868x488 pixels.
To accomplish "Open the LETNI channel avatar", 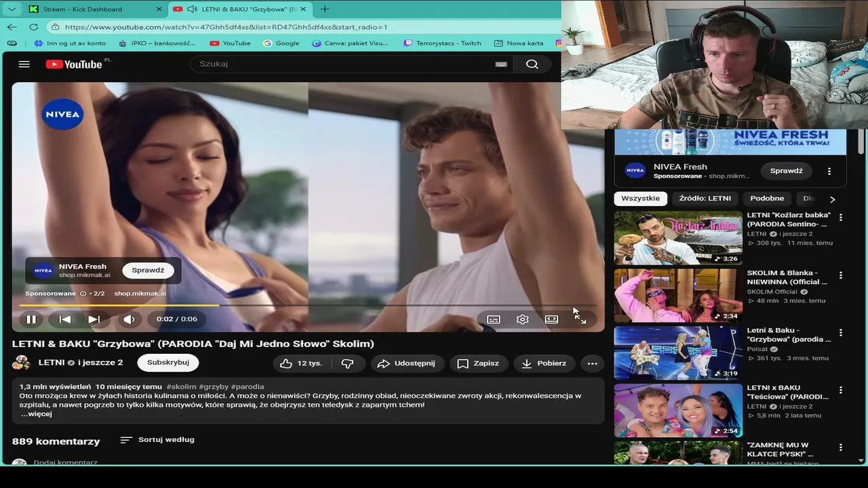I will click(22, 363).
